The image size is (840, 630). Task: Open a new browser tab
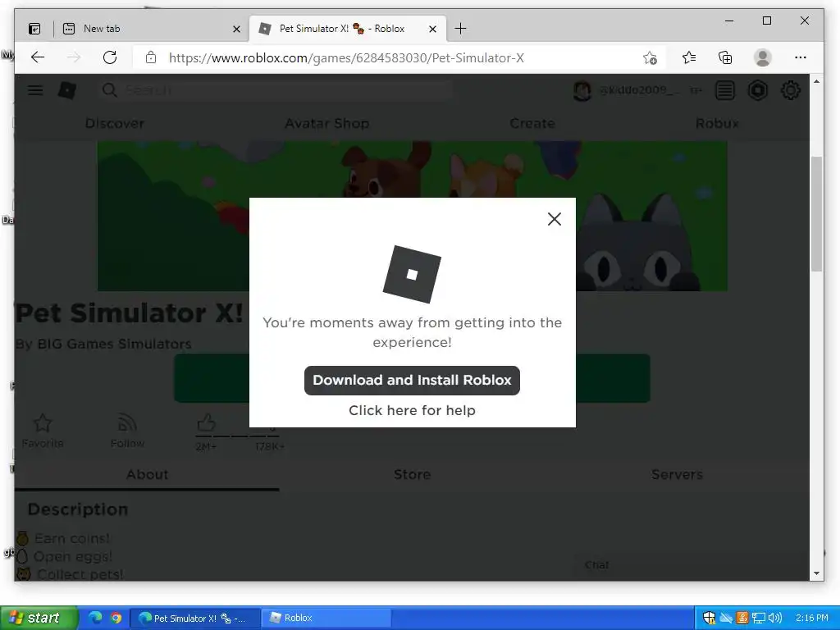pyautogui.click(x=460, y=29)
